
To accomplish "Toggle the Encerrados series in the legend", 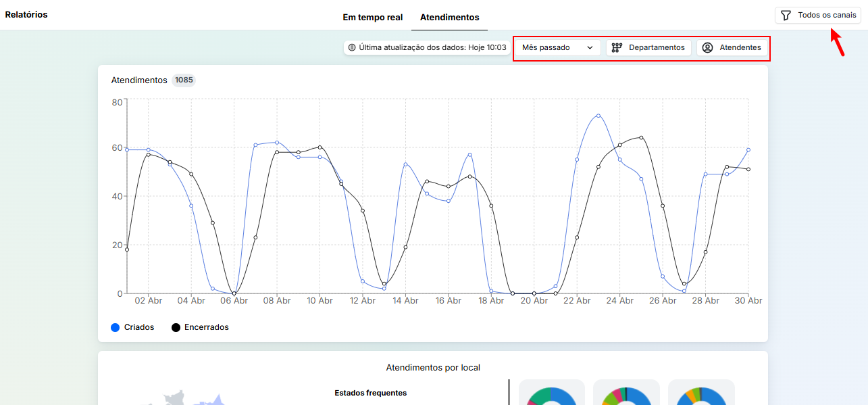I will click(206, 327).
